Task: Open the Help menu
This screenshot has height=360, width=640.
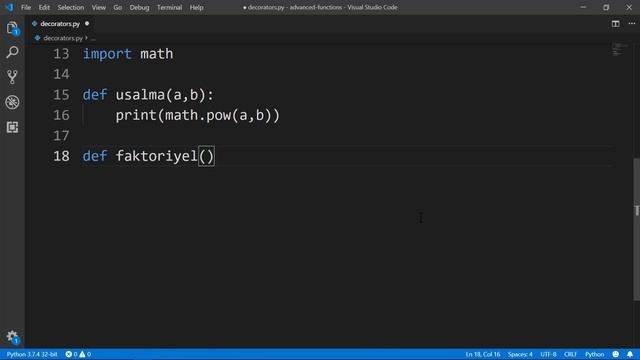Action: [x=196, y=7]
